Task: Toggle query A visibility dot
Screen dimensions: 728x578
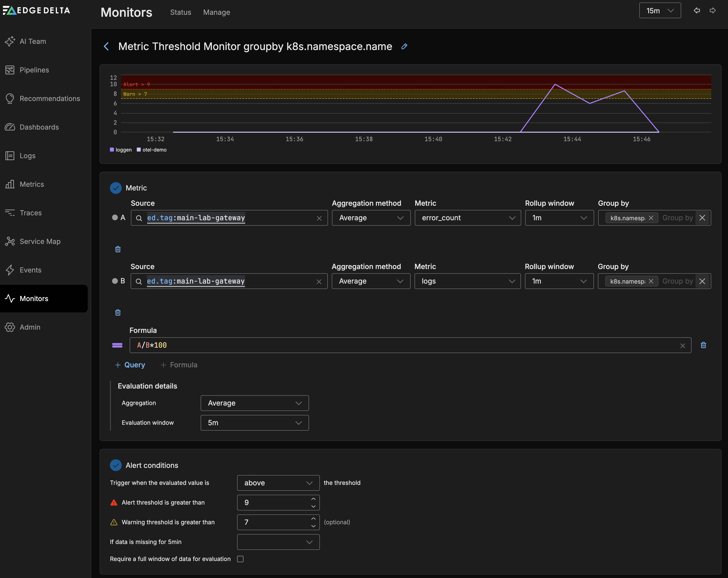Action: (x=115, y=217)
